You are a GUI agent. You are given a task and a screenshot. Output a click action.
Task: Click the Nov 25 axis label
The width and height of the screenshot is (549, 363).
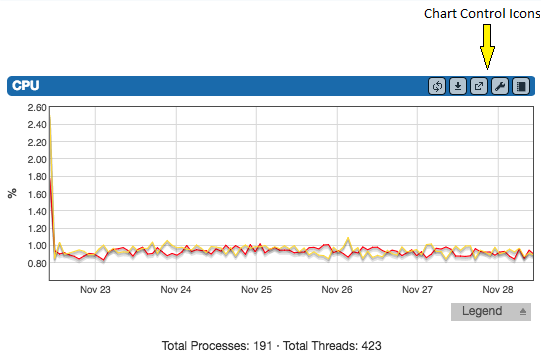click(256, 289)
